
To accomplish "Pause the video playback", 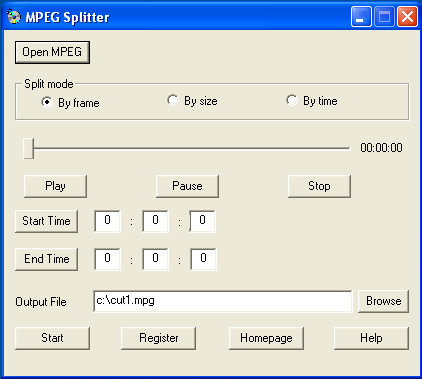I will (187, 186).
